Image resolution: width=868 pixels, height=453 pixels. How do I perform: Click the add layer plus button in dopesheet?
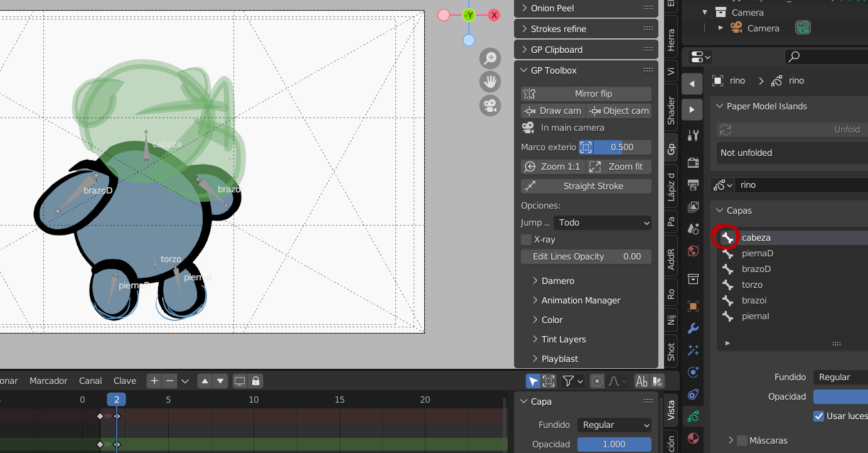click(x=154, y=381)
